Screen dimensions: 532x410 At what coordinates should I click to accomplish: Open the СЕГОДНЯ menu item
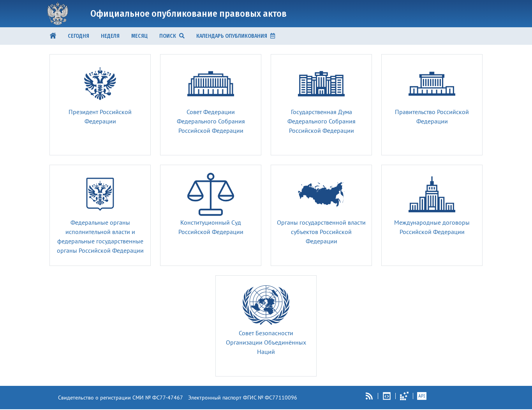click(x=78, y=36)
